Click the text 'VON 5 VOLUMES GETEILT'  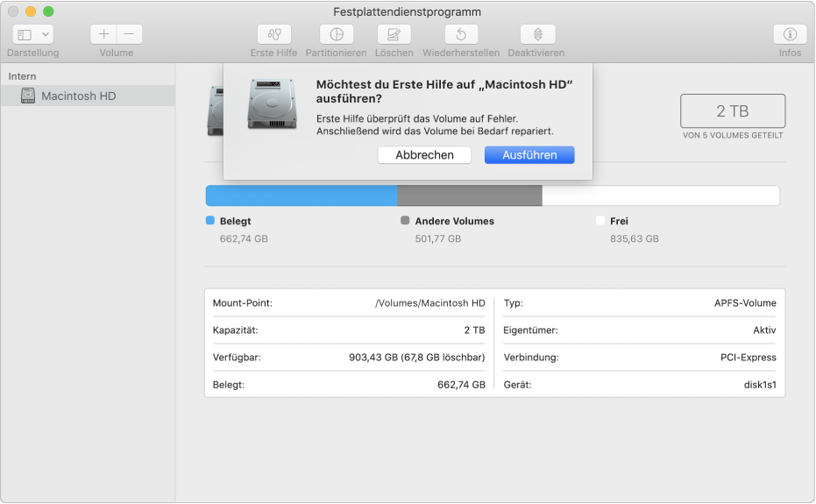pyautogui.click(x=733, y=135)
